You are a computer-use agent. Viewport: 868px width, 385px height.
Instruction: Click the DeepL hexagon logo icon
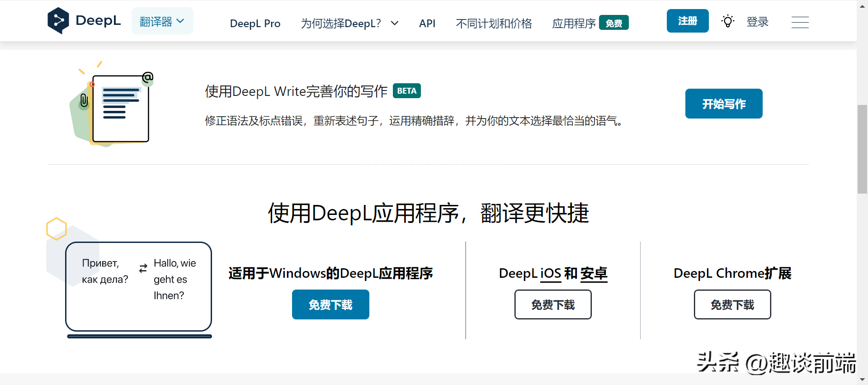click(x=58, y=21)
